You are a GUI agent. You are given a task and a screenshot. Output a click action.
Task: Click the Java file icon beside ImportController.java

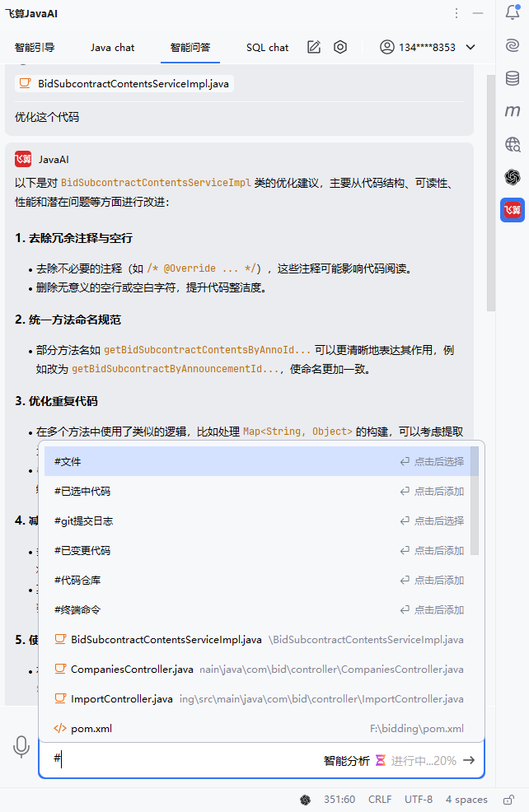tap(60, 698)
